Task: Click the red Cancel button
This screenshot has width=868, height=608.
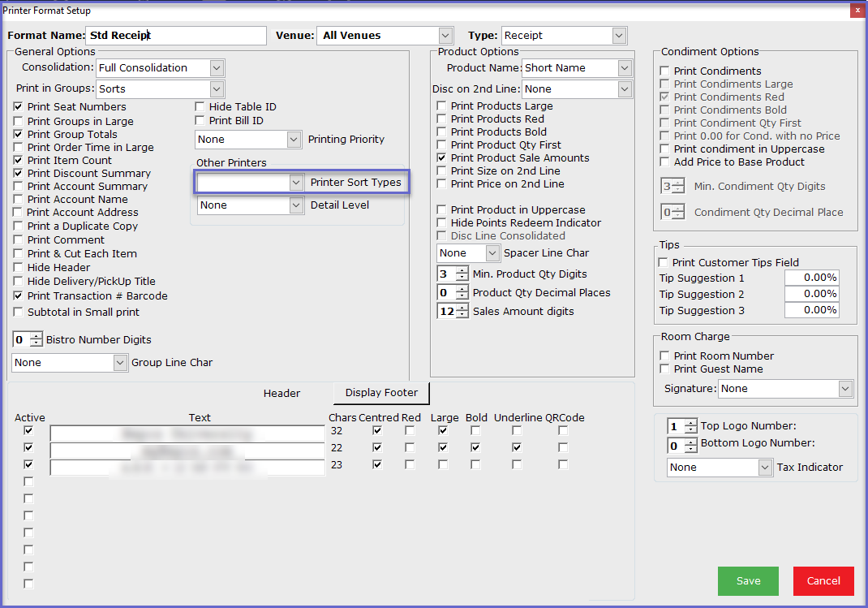Action: click(x=823, y=581)
